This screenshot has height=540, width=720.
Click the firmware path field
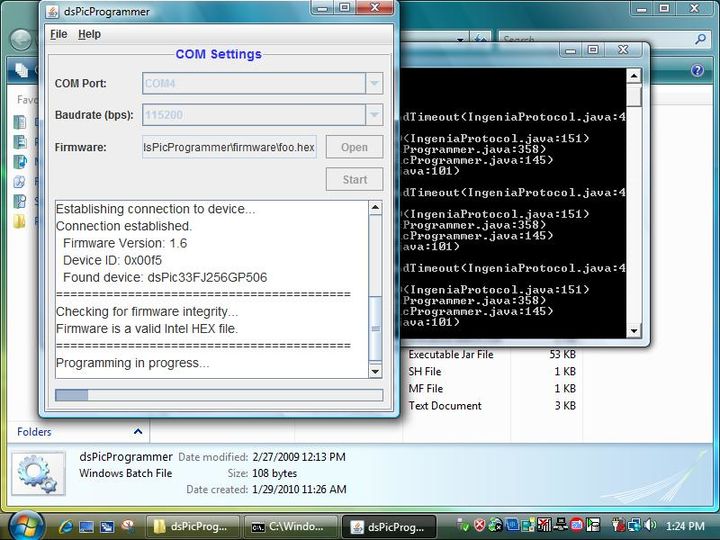click(x=230, y=147)
